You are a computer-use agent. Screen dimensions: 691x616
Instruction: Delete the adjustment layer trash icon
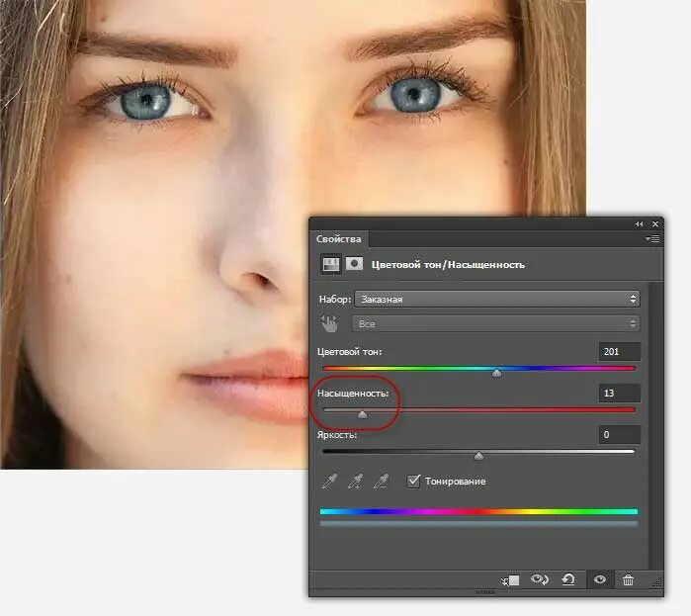point(628,579)
